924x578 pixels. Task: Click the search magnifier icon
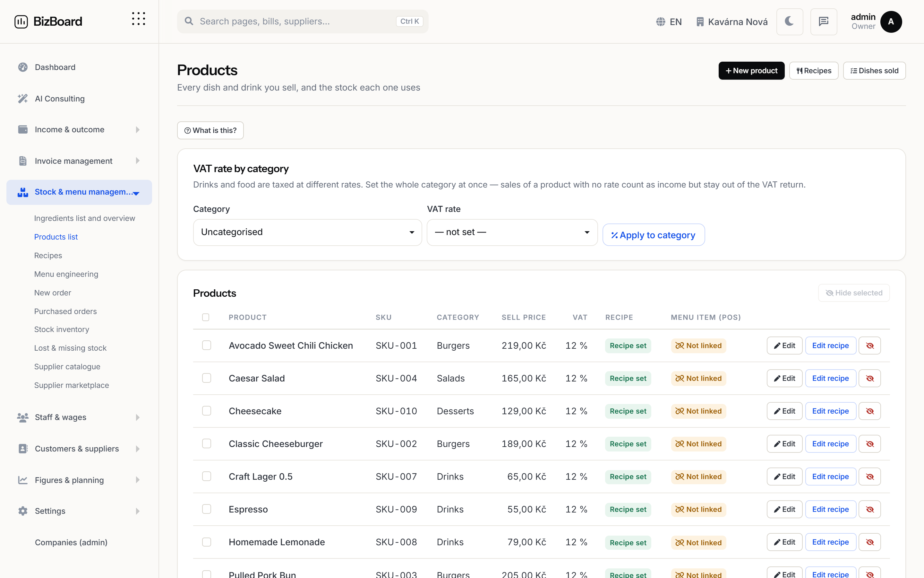pos(189,21)
